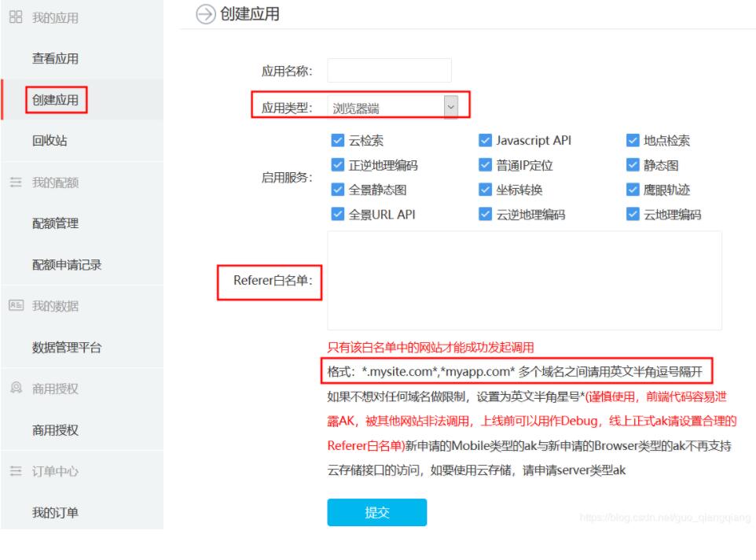
Task: Open the 应用类型 dropdown list
Action: point(450,107)
